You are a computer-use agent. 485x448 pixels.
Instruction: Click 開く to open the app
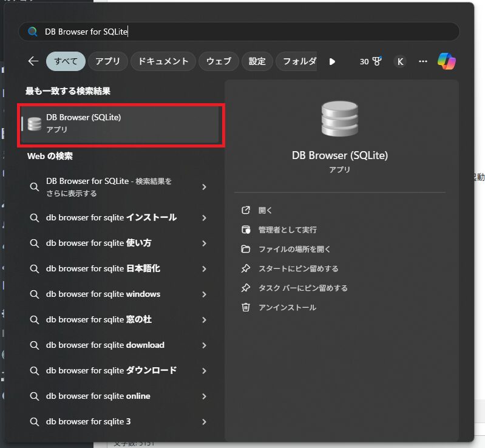pyautogui.click(x=265, y=211)
